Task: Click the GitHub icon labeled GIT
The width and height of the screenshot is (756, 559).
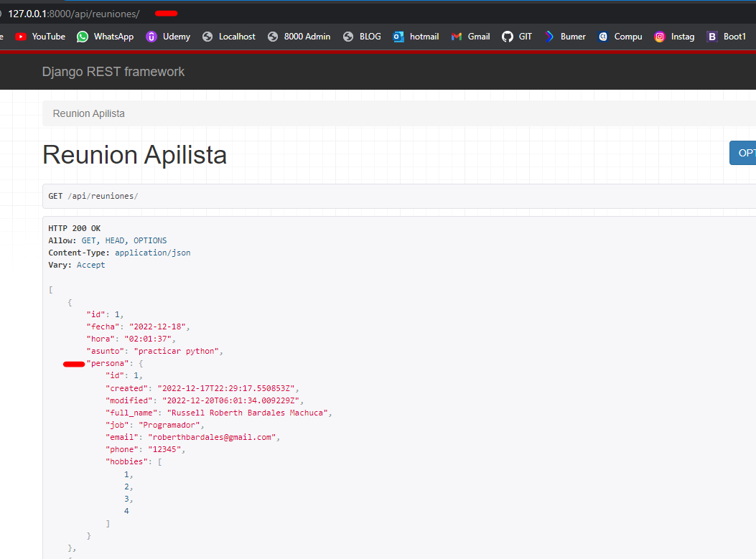Action: click(x=508, y=37)
